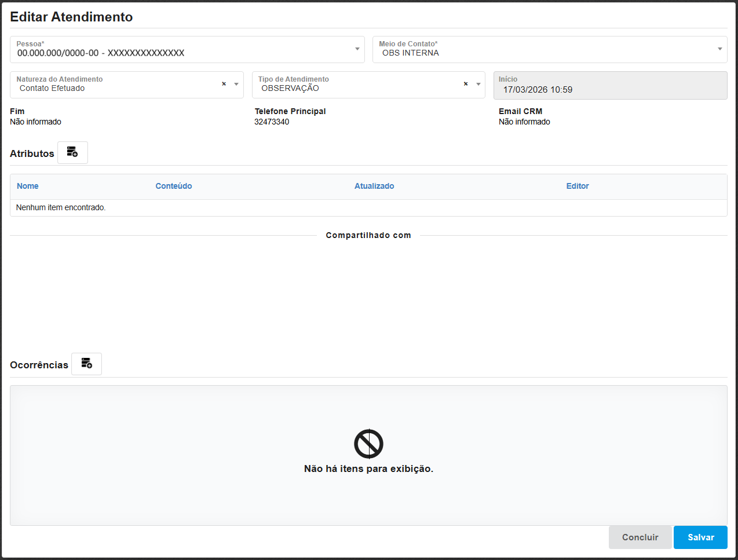Click the Pessoa field with 00.000.000/0000-00
This screenshot has height=560, width=738.
tap(101, 53)
